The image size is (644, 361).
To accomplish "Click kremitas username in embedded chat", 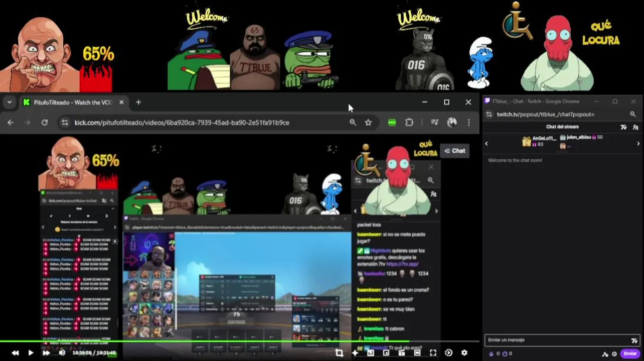I will (x=374, y=329).
